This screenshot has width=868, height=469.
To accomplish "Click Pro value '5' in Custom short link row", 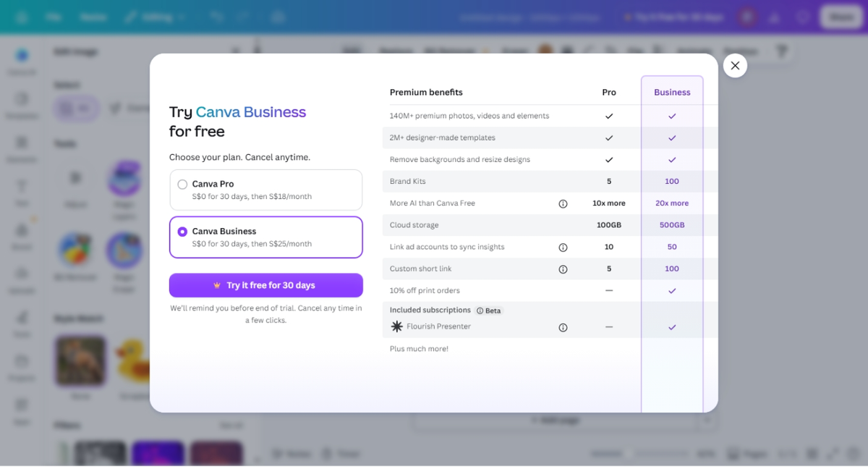I will pyautogui.click(x=609, y=269).
